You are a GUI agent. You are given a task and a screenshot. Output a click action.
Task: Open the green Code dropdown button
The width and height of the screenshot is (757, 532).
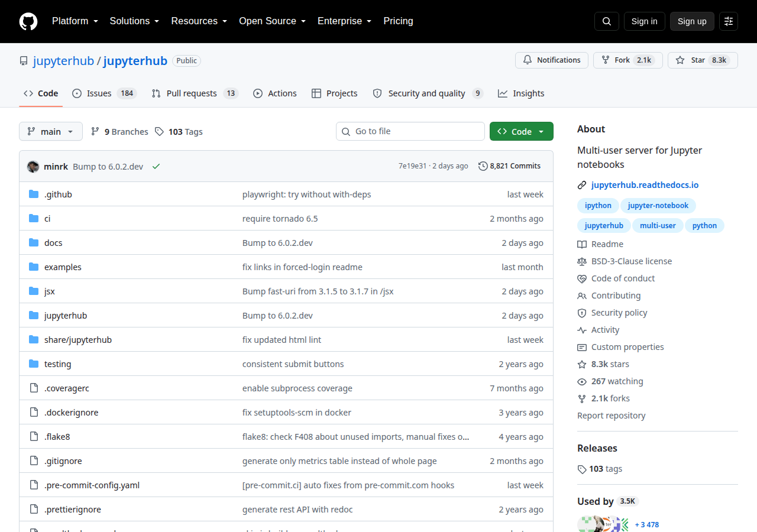[x=522, y=131]
